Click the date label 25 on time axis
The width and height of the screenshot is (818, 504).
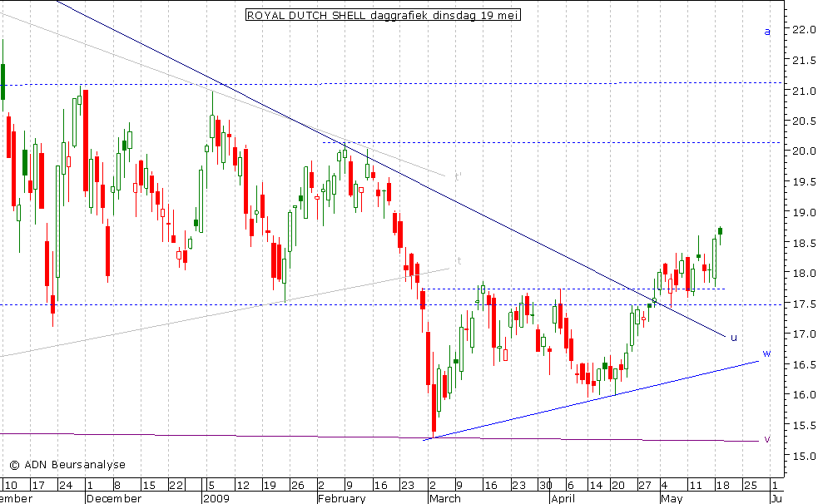pos(751,485)
